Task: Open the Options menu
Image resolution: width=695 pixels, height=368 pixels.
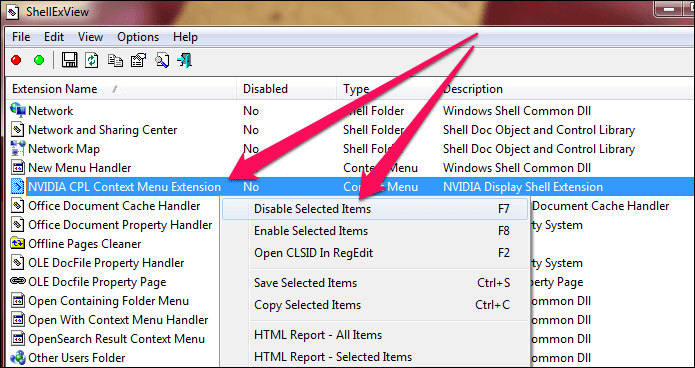Action: click(x=138, y=37)
